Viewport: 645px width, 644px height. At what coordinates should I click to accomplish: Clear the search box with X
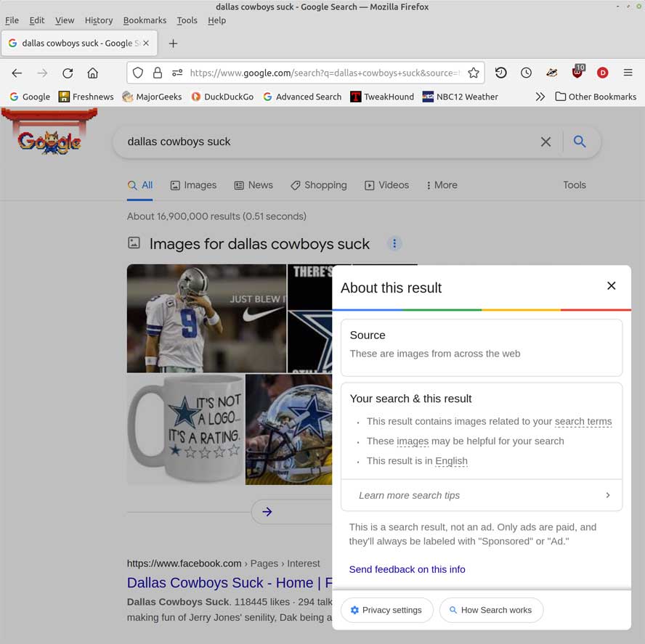[x=545, y=142]
